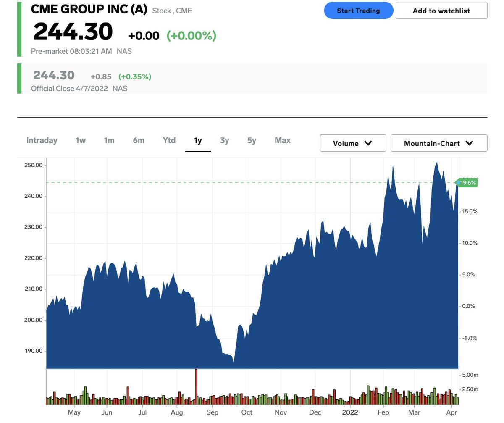504x423 pixels.
Task: Expand the chevron next to Volume
Action: click(368, 143)
